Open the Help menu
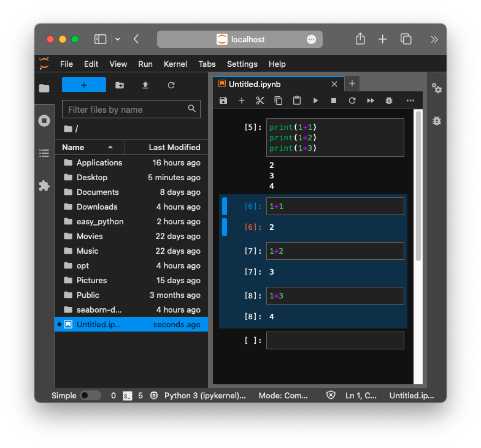 277,64
